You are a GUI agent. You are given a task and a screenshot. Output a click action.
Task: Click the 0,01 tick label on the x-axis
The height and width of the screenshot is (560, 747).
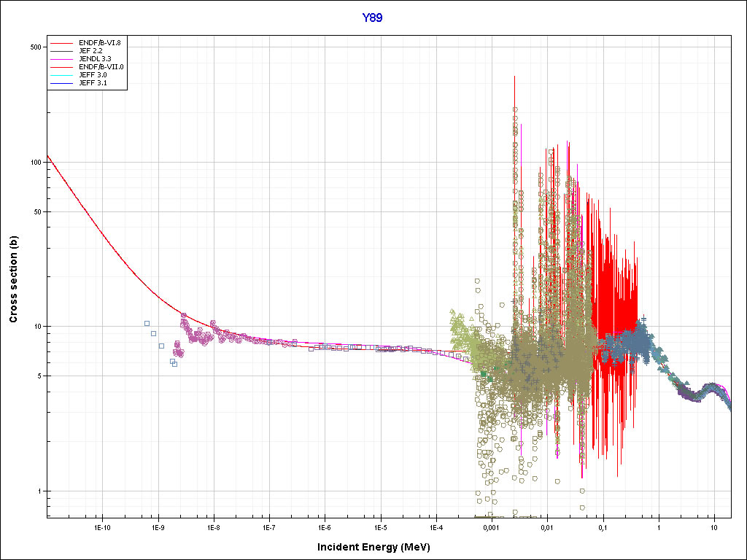pos(547,527)
